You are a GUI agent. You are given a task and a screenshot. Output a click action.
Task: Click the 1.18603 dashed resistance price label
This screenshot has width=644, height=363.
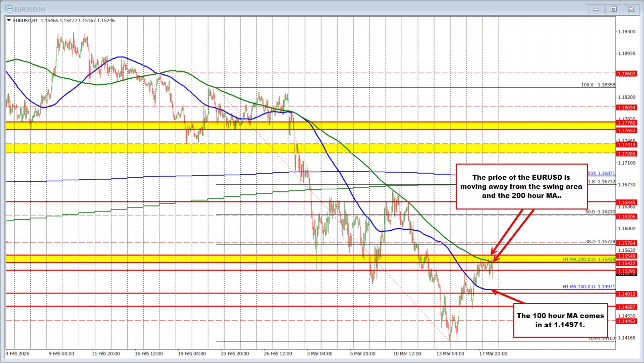coord(628,74)
